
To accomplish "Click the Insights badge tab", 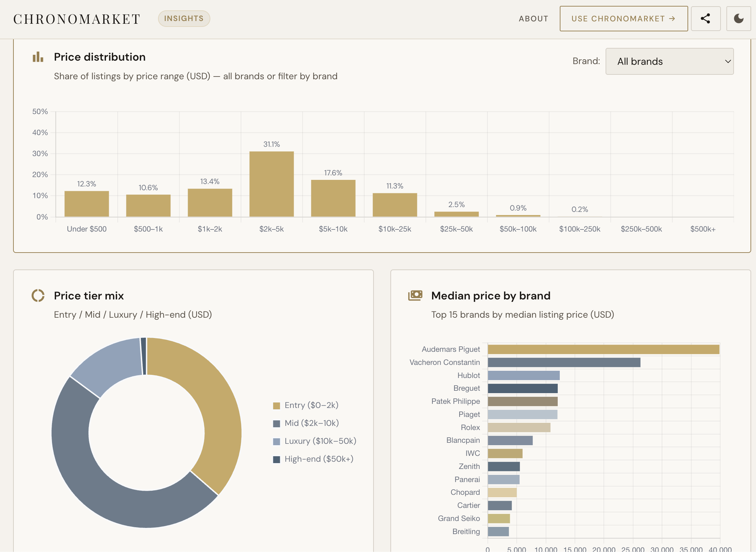I will pos(184,19).
